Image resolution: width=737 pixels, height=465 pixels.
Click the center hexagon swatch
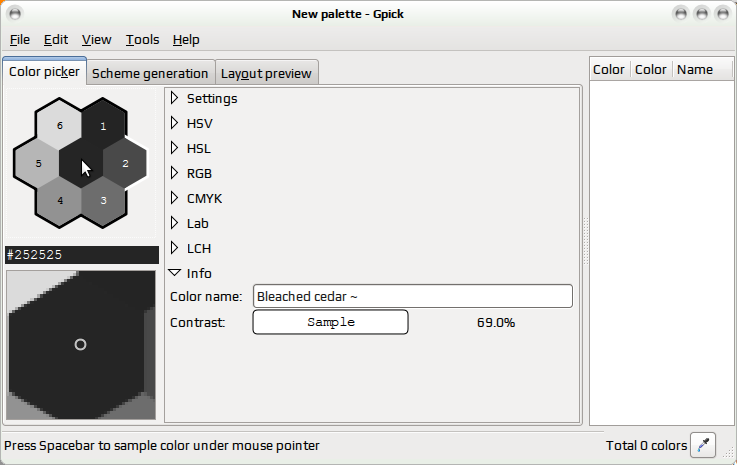(81, 163)
